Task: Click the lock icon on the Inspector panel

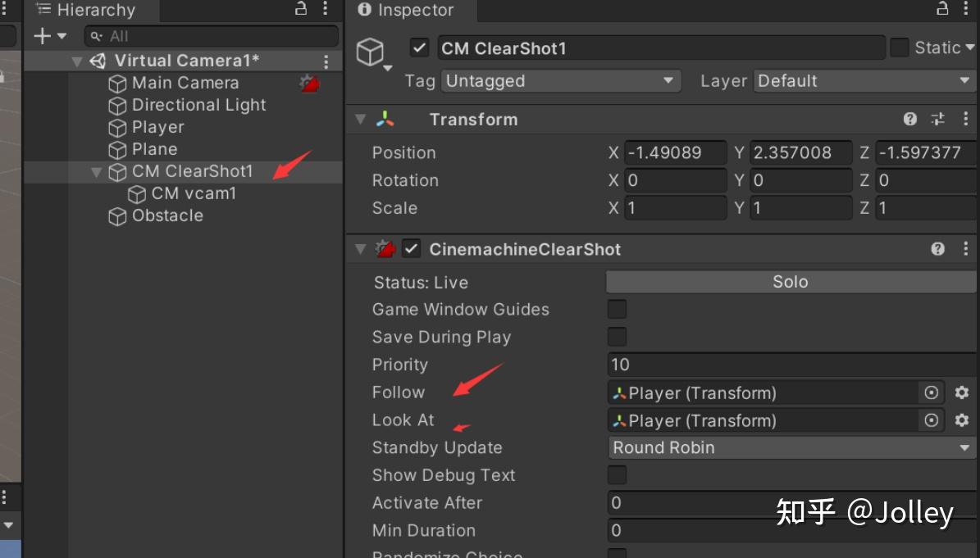Action: tap(941, 11)
